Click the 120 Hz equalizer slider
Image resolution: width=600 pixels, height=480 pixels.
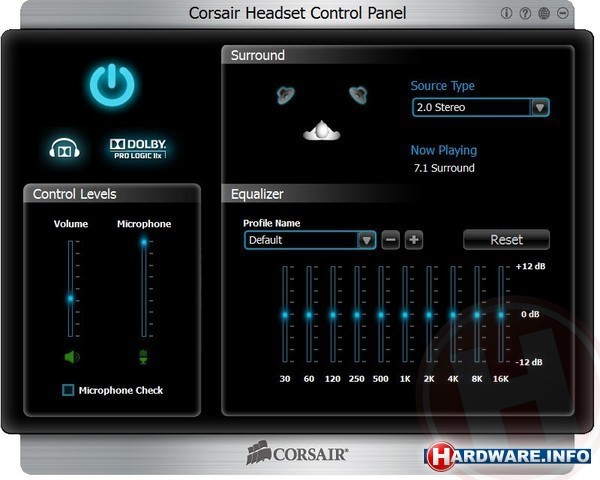coord(333,315)
